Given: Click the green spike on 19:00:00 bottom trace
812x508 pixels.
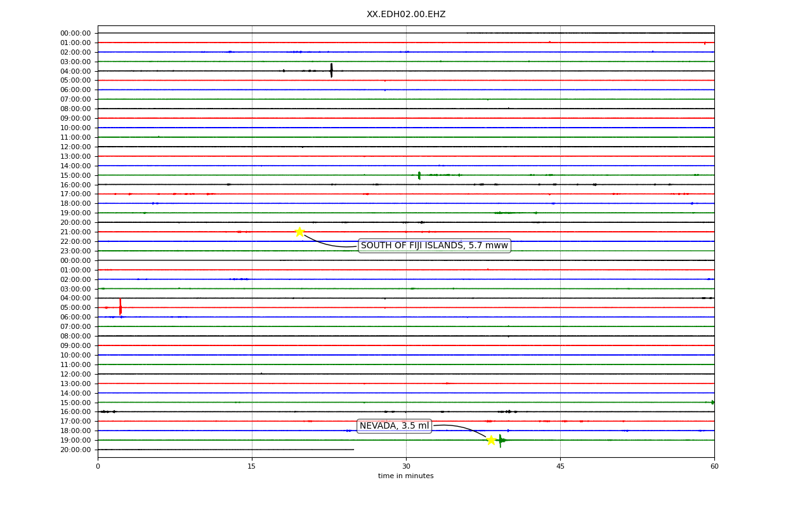Looking at the screenshot, I should coord(500,440).
